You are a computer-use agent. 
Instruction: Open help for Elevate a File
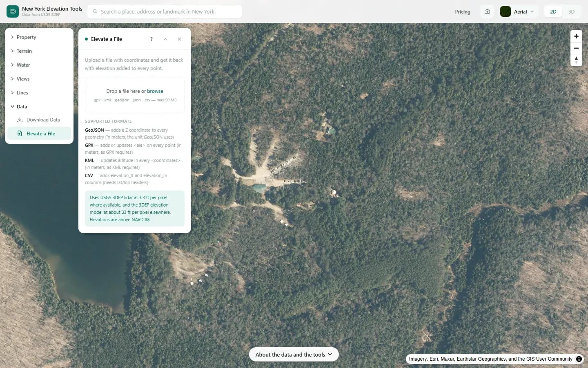pos(151,39)
